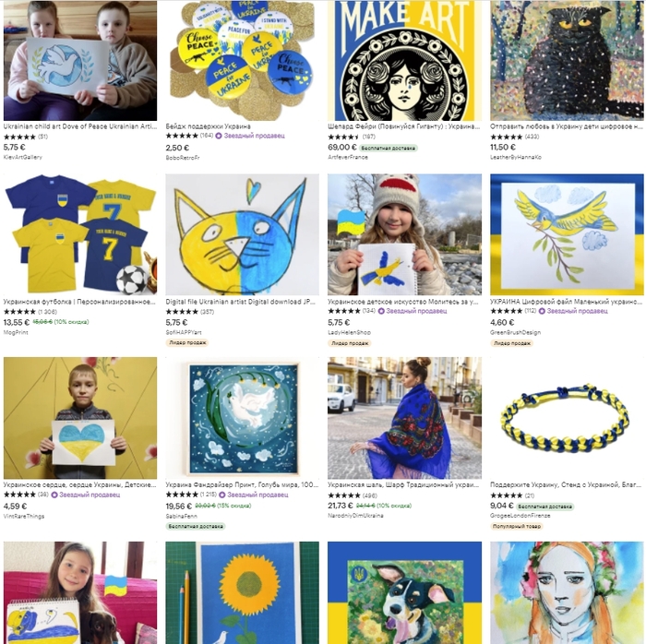Click the star rating of the Ukrainian shawl listing
Image resolution: width=646 pixels, height=644 pixels.
(x=344, y=495)
